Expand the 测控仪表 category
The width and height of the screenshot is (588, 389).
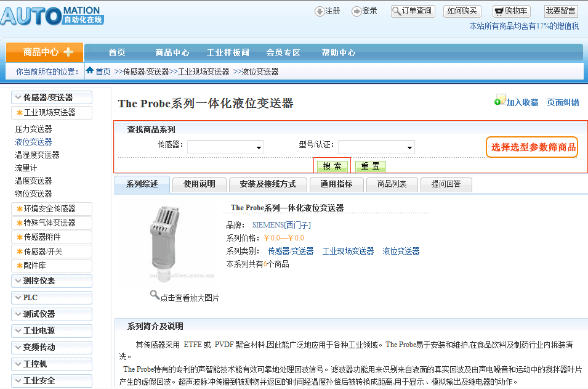[52, 281]
